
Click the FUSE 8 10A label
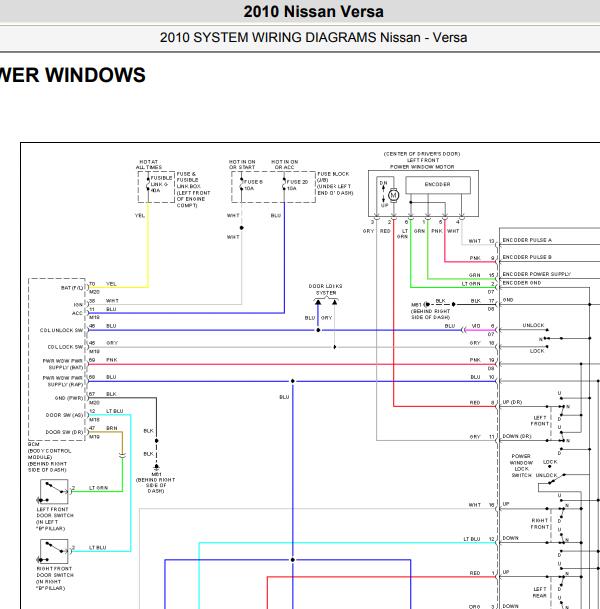tap(253, 185)
